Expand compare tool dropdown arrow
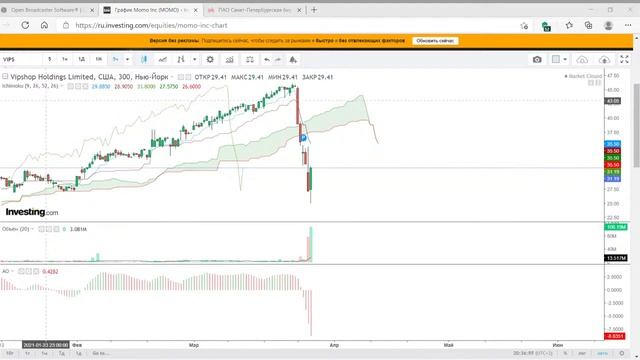The height and width of the screenshot is (360, 640). pyautogui.click(x=194, y=60)
